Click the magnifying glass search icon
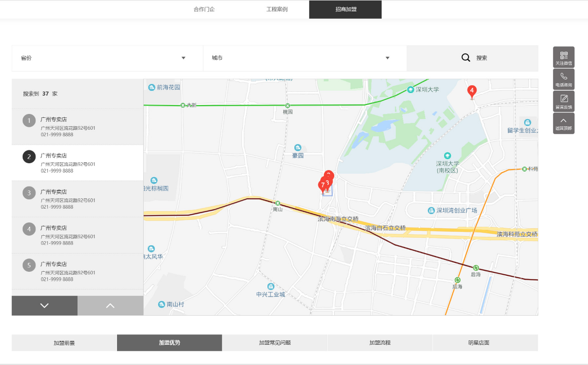The width and height of the screenshot is (588, 365). pyautogui.click(x=465, y=57)
